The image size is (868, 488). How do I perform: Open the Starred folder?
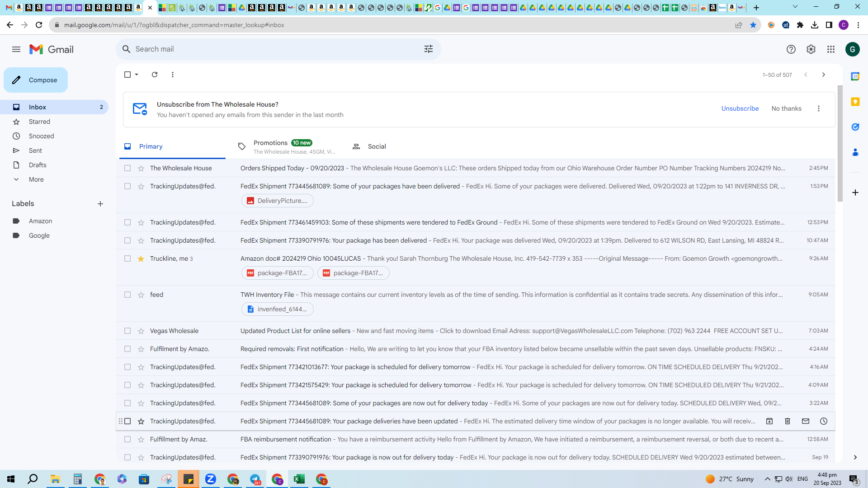coord(54,122)
